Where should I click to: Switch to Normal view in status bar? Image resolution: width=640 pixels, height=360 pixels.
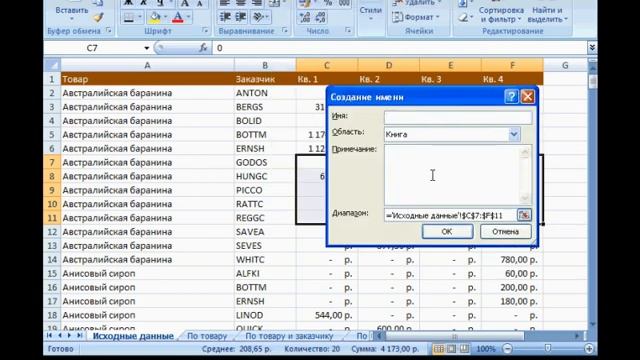[x=438, y=349]
